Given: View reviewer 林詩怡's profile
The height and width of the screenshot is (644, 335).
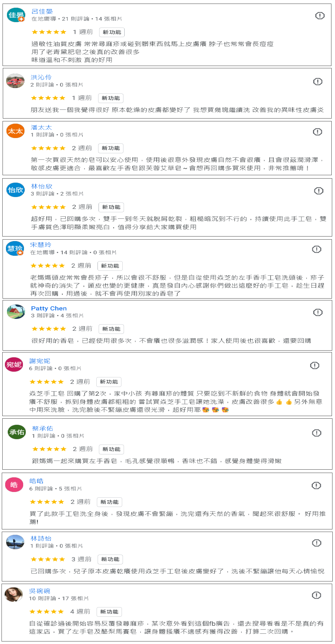Looking at the screenshot, I should (x=41, y=538).
